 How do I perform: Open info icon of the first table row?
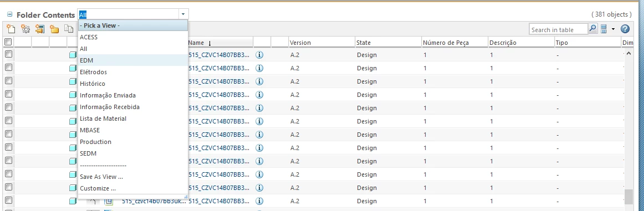(x=259, y=55)
